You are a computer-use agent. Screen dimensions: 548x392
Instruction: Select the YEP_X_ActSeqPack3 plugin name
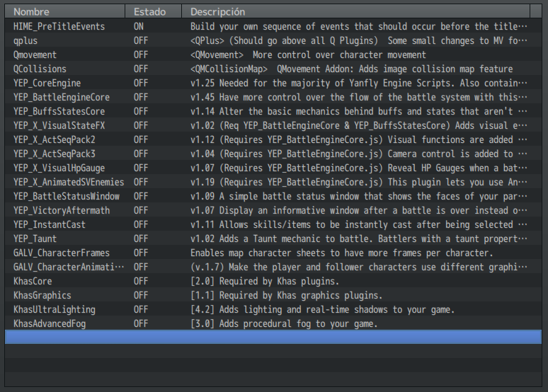(55, 154)
